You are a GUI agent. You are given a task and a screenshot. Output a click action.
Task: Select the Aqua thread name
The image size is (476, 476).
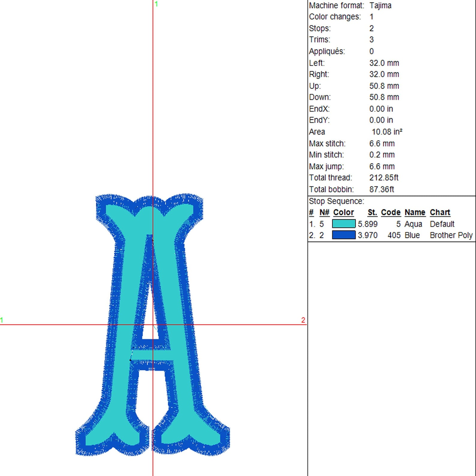pos(413,224)
